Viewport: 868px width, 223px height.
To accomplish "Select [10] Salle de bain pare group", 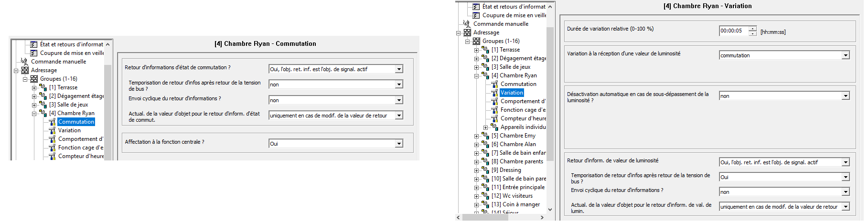I will pos(519,179).
